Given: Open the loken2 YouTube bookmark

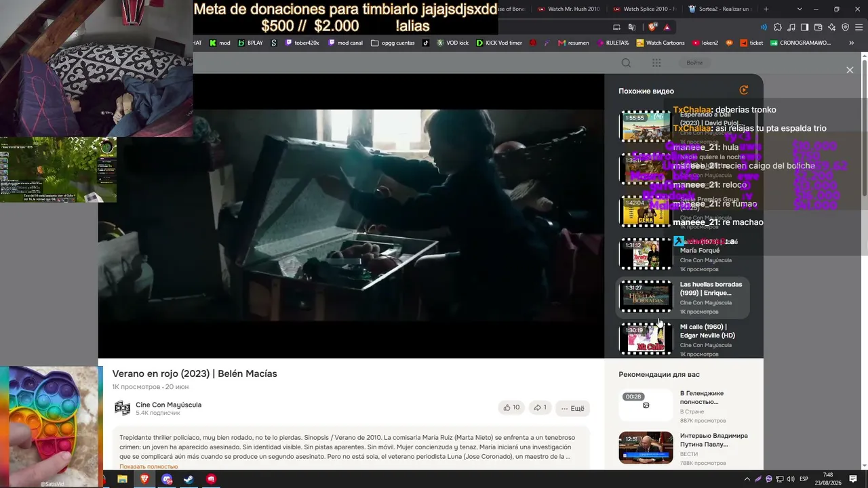Looking at the screenshot, I should [x=705, y=43].
